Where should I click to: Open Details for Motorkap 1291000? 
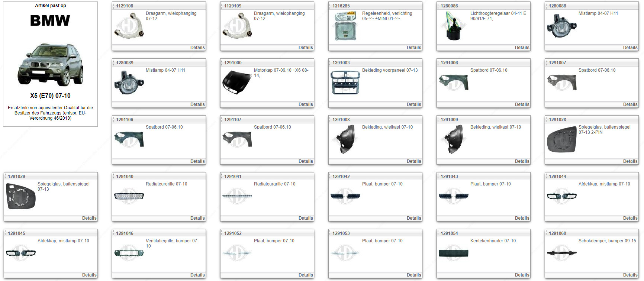306,104
